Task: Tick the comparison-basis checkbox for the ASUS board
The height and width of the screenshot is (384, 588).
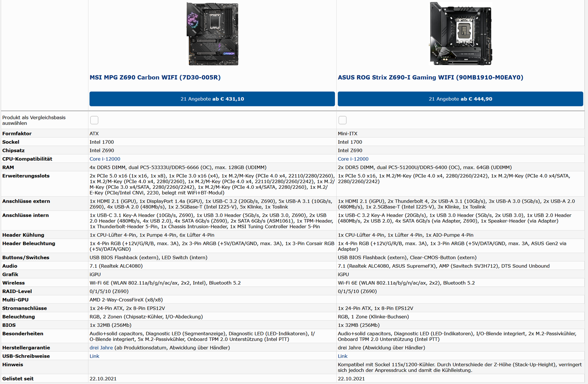Action: click(342, 120)
